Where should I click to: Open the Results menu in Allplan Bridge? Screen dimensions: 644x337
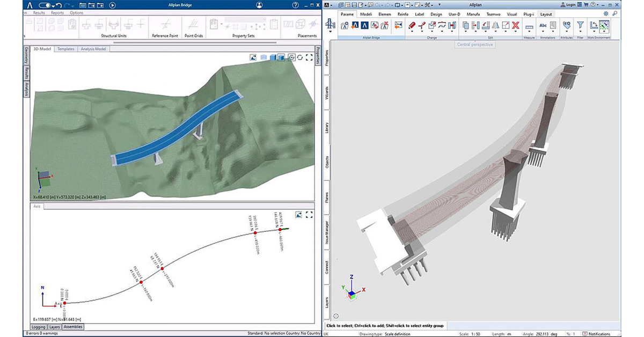(39, 12)
